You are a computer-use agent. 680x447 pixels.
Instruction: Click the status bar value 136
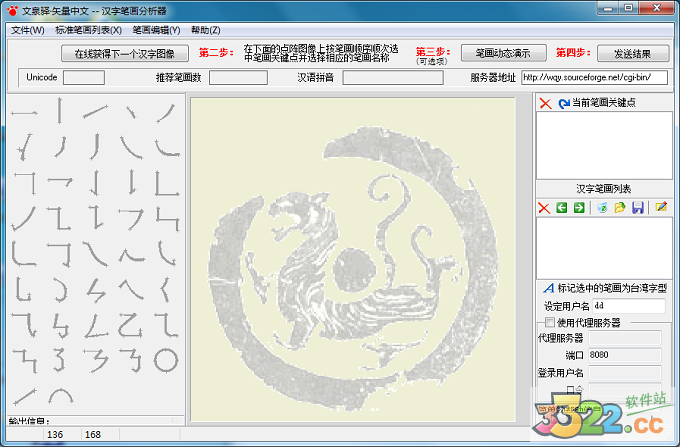pos(55,434)
